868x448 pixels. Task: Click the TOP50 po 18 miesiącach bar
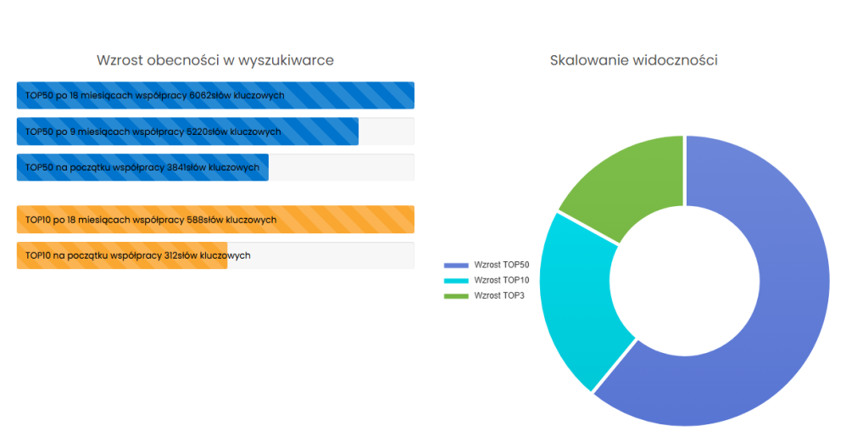pos(215,96)
